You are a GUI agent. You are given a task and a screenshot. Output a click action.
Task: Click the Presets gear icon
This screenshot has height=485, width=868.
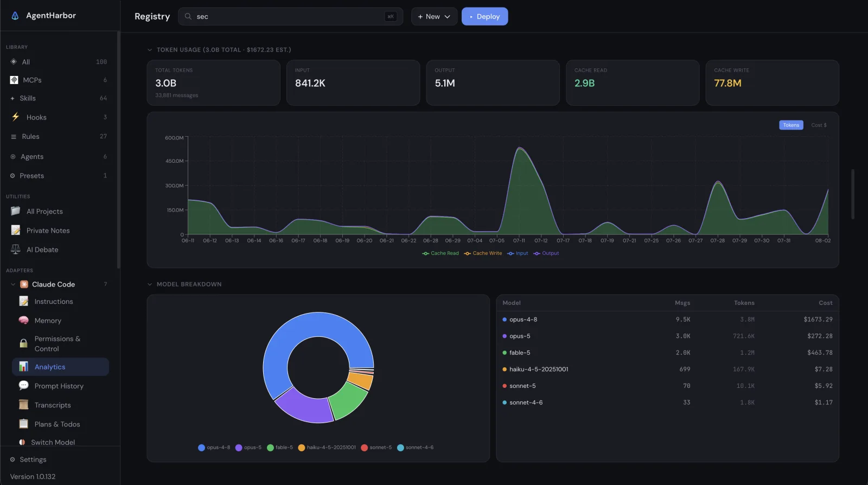pos(12,176)
